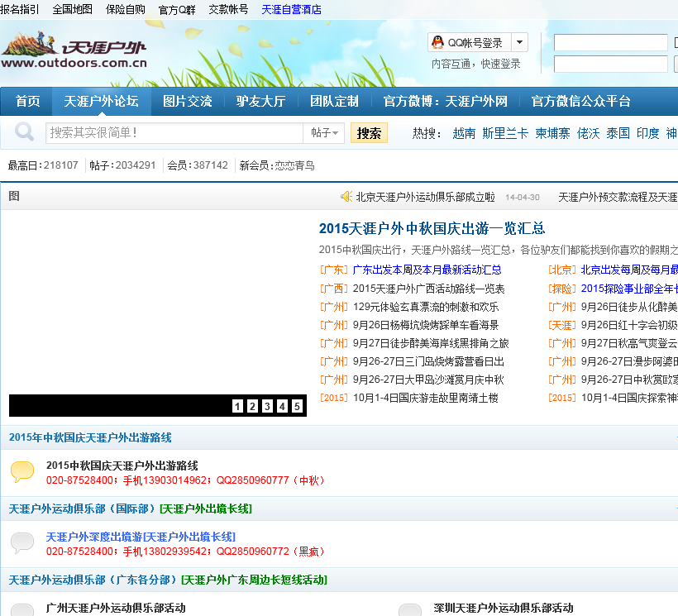Open 9月26-27日大甲岛沙滩赏月庆中秋 link
Viewport: 678px width, 616px height.
point(428,380)
